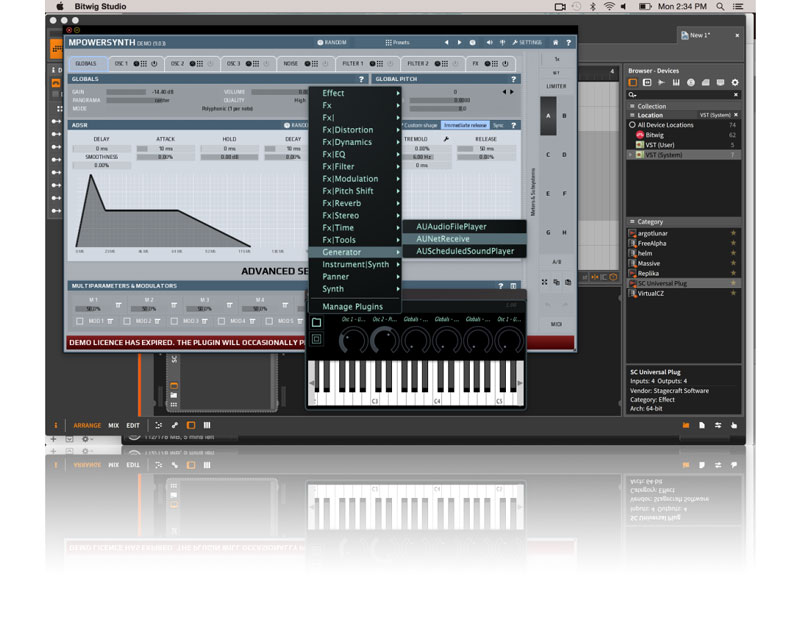The width and height of the screenshot is (800, 622).
Task: Check the MOD 1 checkbox
Action: [x=80, y=321]
